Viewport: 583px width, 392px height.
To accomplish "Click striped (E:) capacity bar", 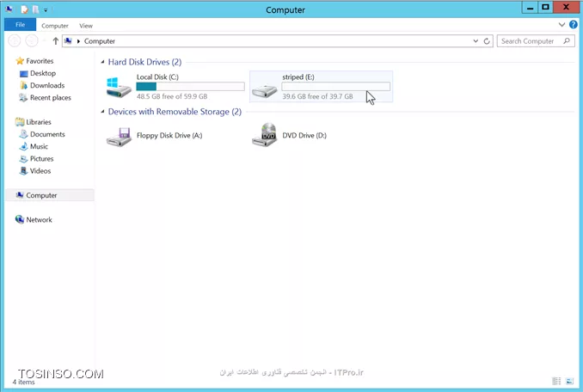I will coord(335,87).
